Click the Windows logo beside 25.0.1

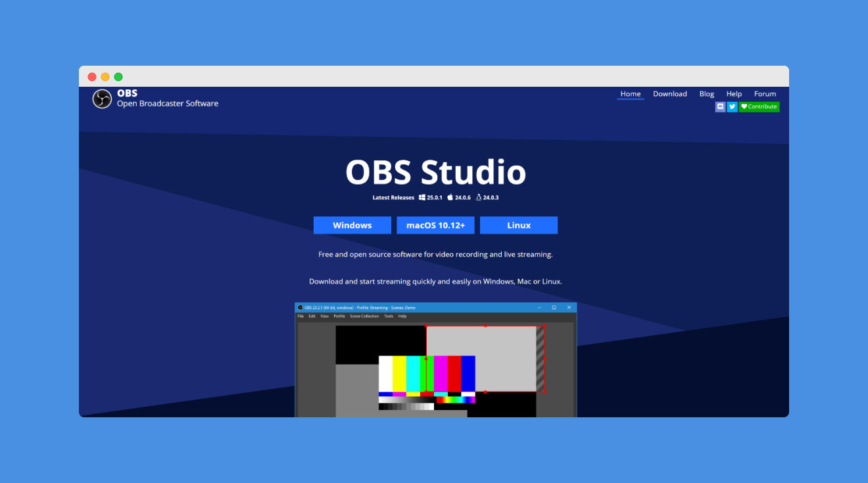(x=422, y=197)
